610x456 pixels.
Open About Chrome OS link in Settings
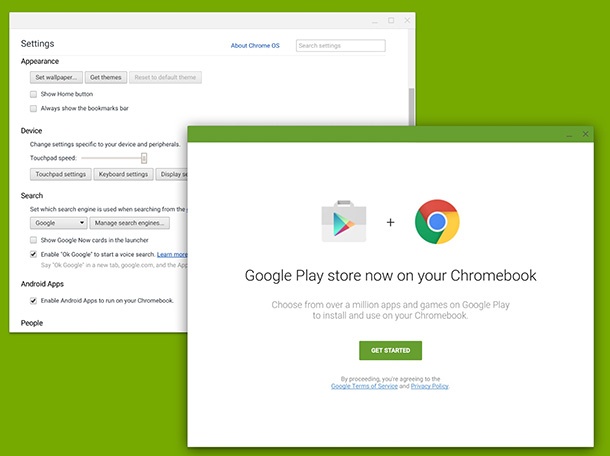point(255,46)
